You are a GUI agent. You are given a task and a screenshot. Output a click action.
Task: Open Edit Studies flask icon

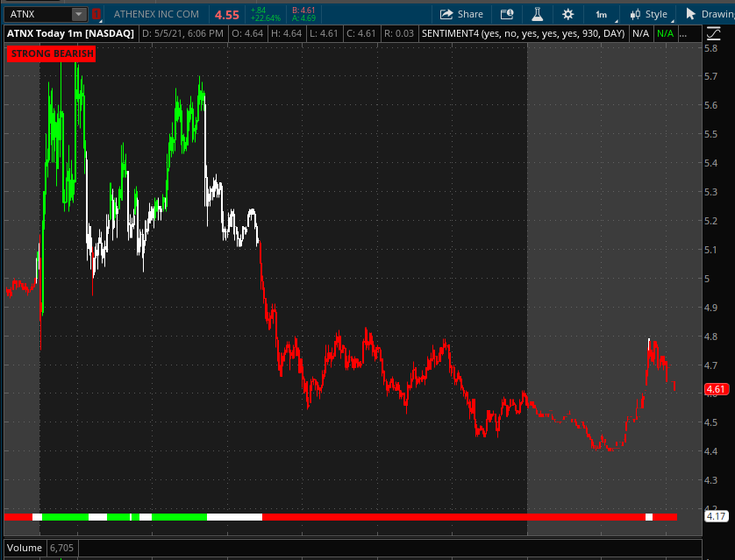point(537,14)
